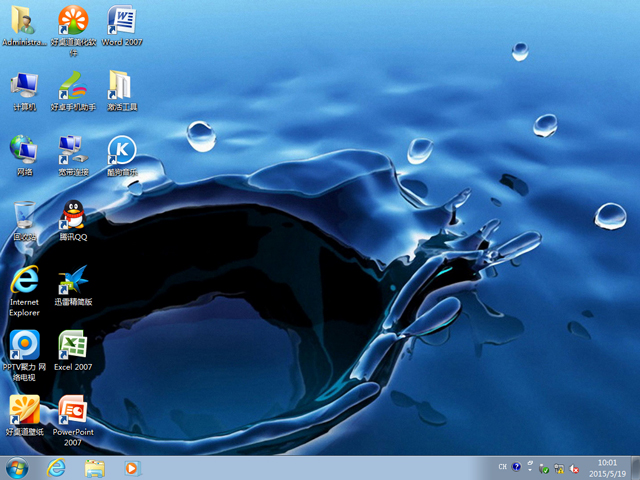This screenshot has width=640, height=480.
Task: Select the 好桌道美化软件 desktop shortcut
Action: pos(73,30)
